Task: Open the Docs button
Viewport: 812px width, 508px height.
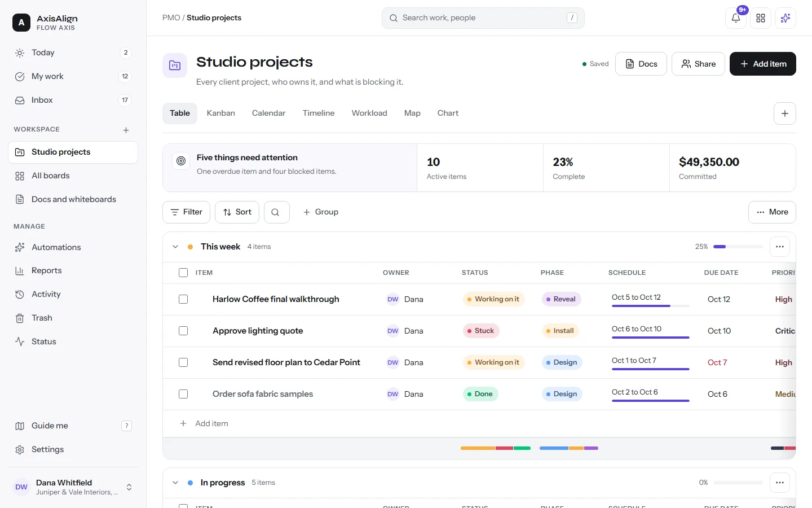Action: click(641, 64)
